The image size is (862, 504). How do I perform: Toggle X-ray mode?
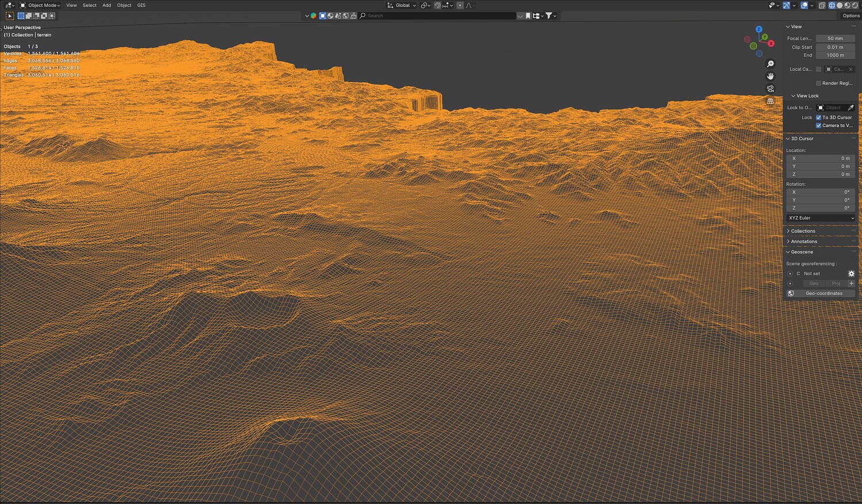pos(822,5)
